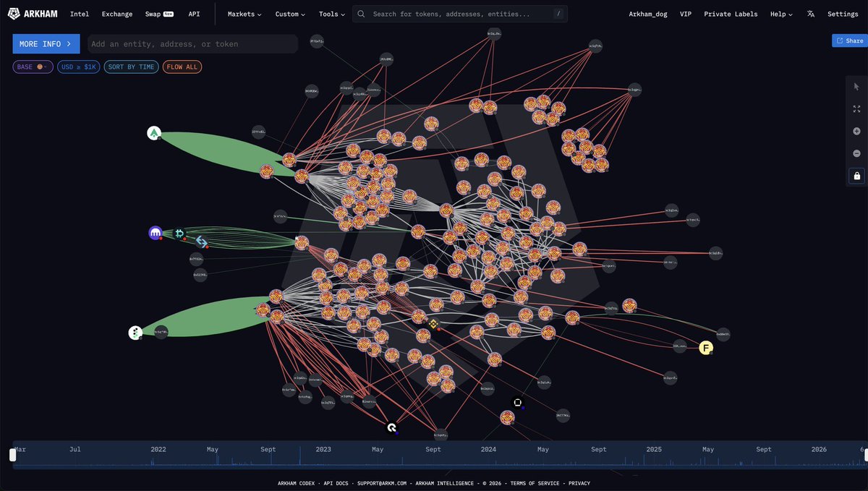
Task: Expand the Tools dropdown menu
Action: [332, 14]
